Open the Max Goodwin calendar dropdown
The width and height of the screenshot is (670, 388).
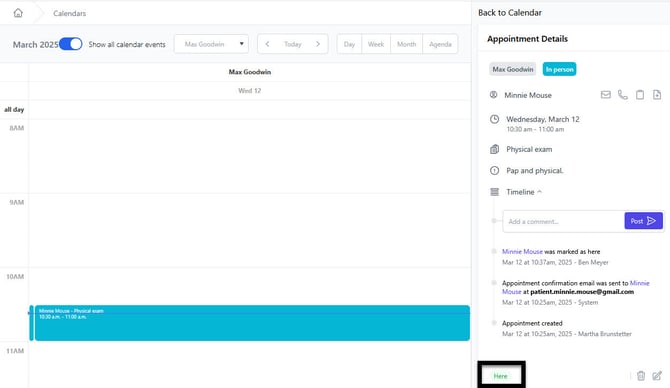point(211,44)
